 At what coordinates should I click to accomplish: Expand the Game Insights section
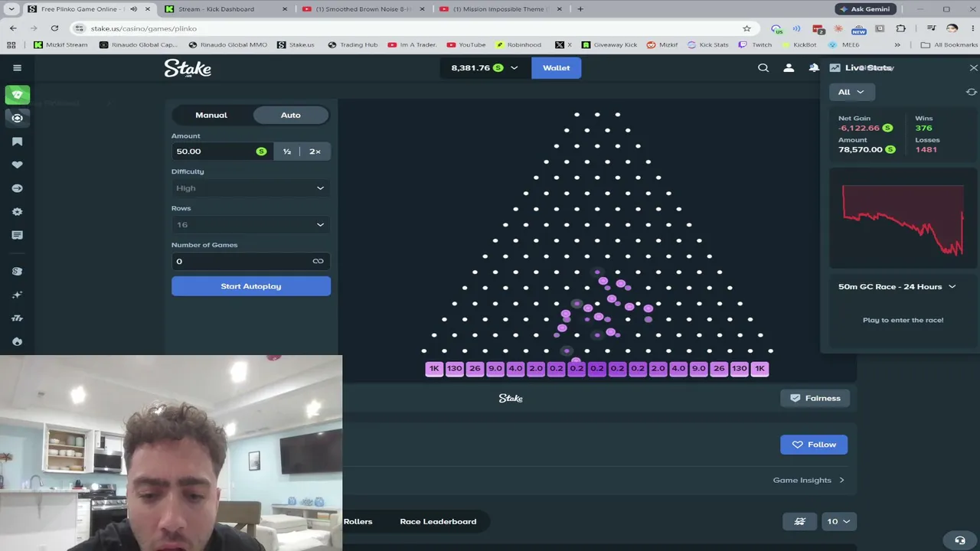click(808, 481)
